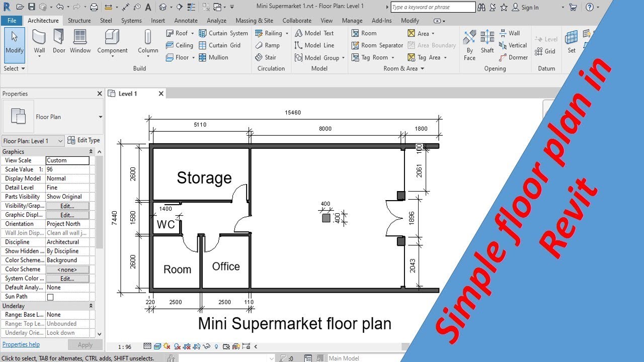Switch to the Massing & Site tab
The width and height of the screenshot is (644, 362).
pos(255,21)
